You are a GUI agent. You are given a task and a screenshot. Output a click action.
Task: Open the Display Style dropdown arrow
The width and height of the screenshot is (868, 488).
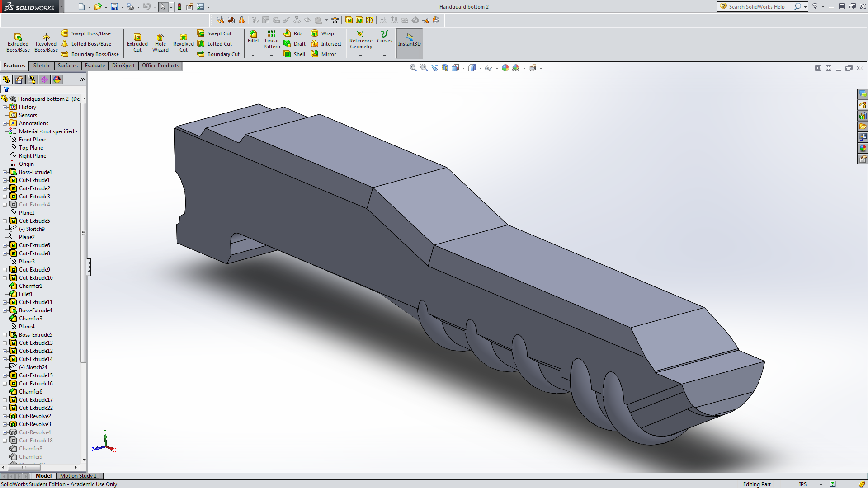point(480,68)
